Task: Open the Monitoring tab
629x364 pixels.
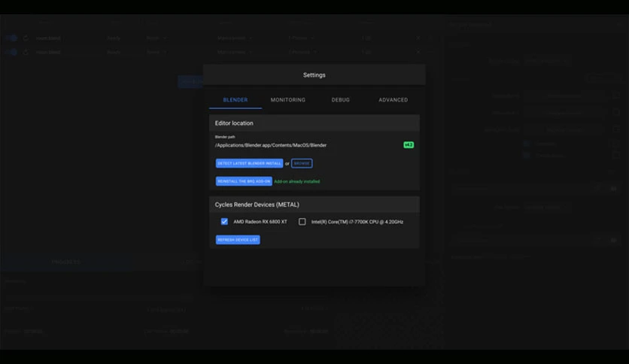Action: pyautogui.click(x=288, y=100)
